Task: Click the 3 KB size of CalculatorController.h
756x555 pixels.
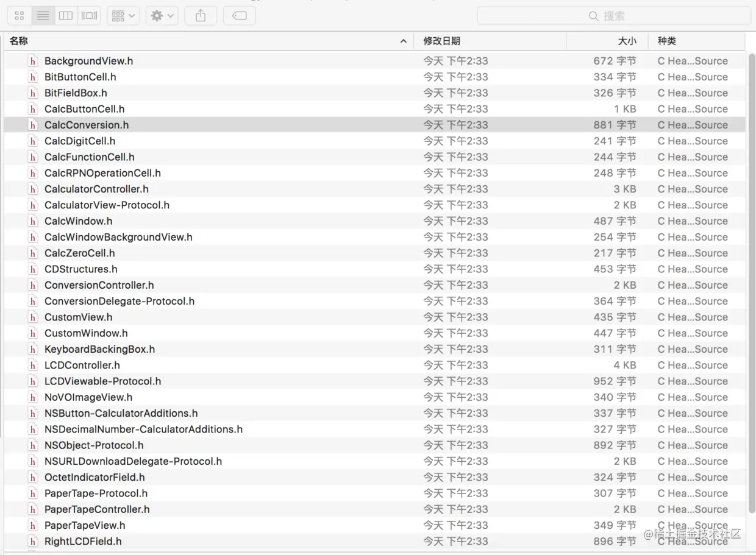Action: (625, 189)
